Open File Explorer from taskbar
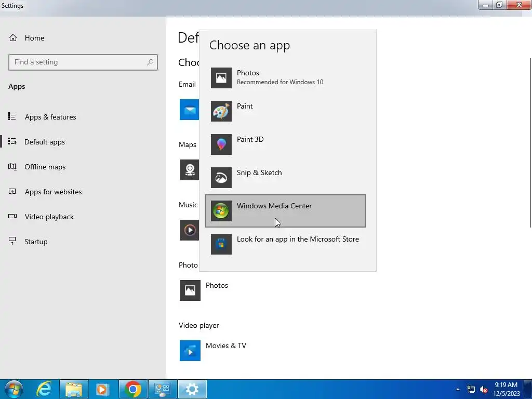Image resolution: width=532 pixels, height=399 pixels. (x=74, y=389)
